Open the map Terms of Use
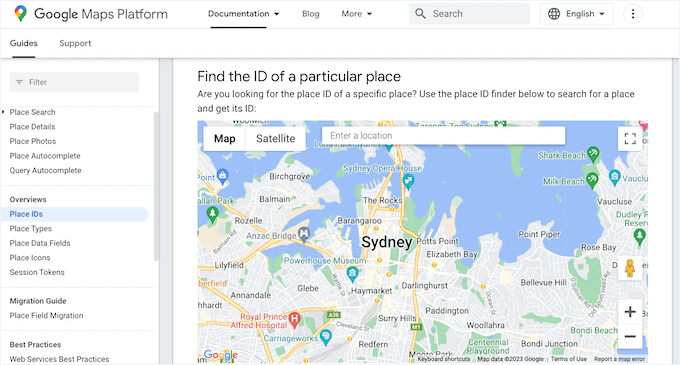This screenshot has width=680, height=365. (x=569, y=359)
